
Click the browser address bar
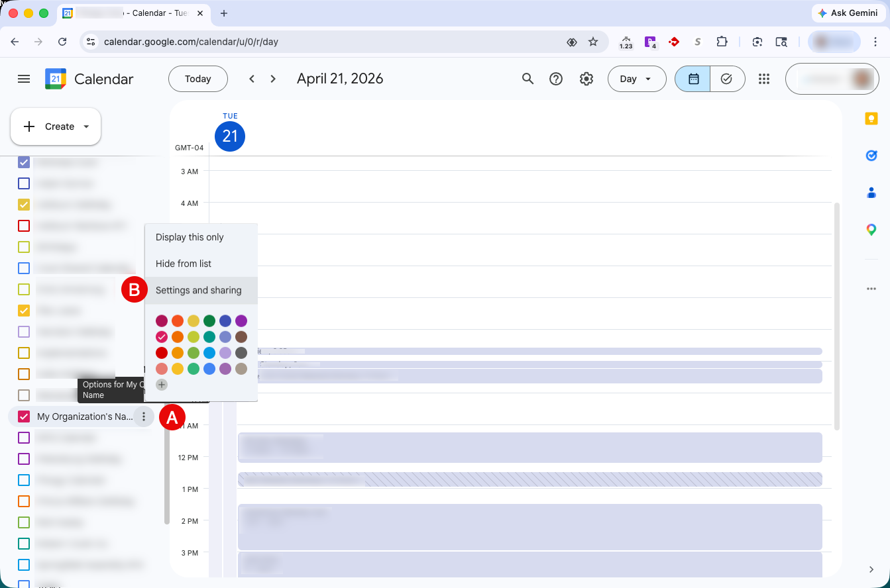click(x=265, y=41)
